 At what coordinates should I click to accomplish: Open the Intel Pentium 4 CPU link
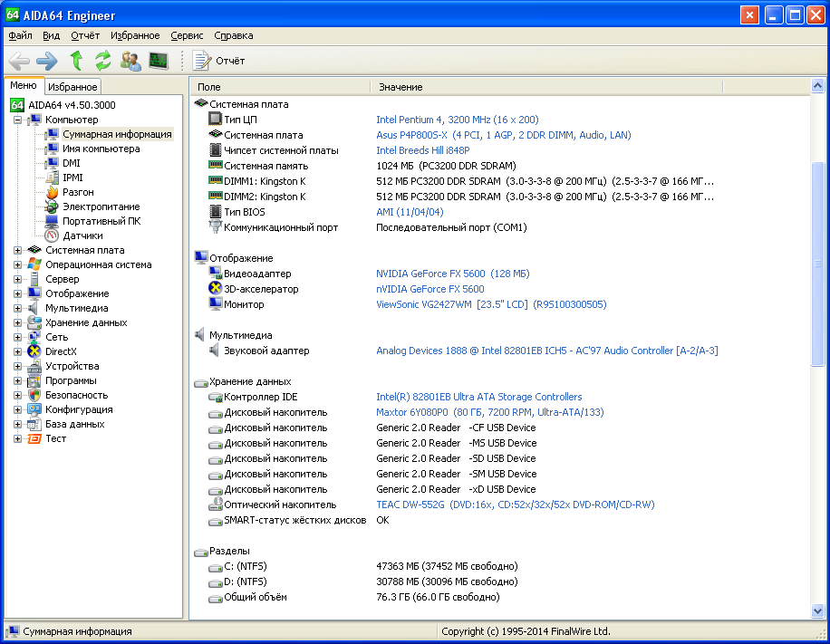[457, 120]
